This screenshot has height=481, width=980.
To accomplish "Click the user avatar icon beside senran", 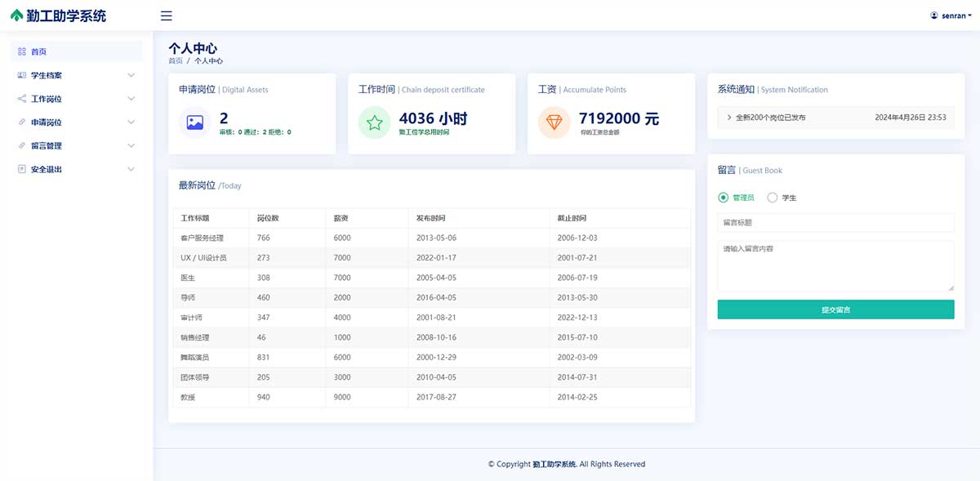I will click(x=934, y=16).
